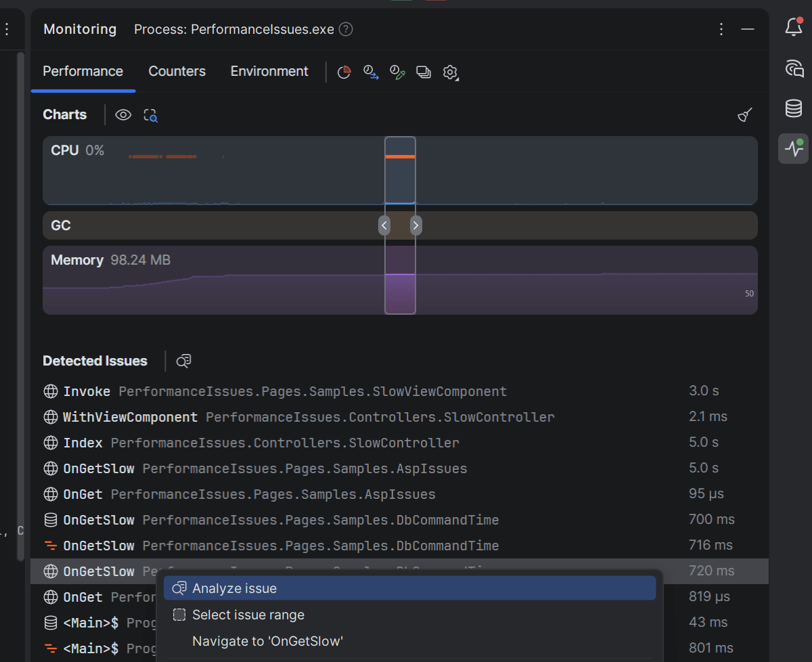Open the Notifications bell in the sidebar
Screen dimensions: 812x662
[x=793, y=28]
